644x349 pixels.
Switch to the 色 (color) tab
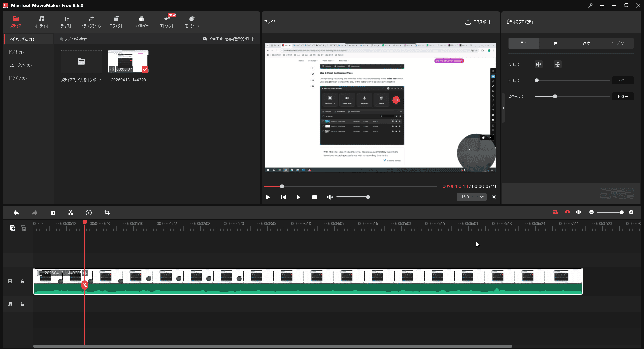tap(555, 43)
